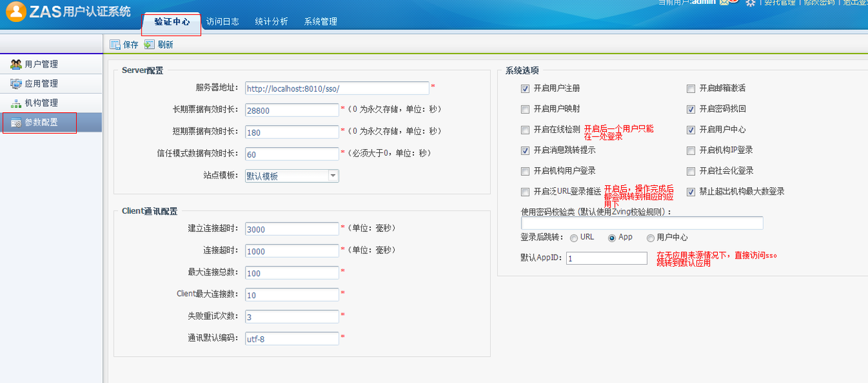Viewport: 868px width, 383px height.
Task: Click the orange ZAS user logo
Action: [17, 11]
